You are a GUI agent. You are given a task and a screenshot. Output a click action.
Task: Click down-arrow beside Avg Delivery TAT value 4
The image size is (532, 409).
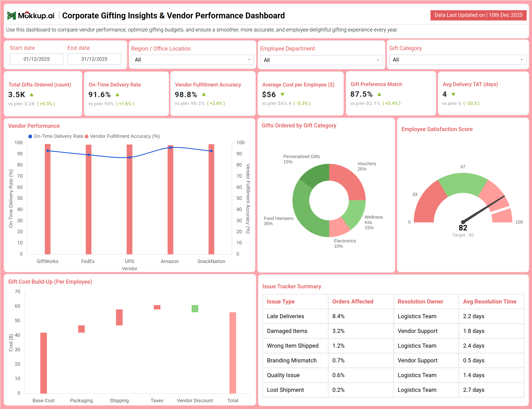pyautogui.click(x=453, y=94)
